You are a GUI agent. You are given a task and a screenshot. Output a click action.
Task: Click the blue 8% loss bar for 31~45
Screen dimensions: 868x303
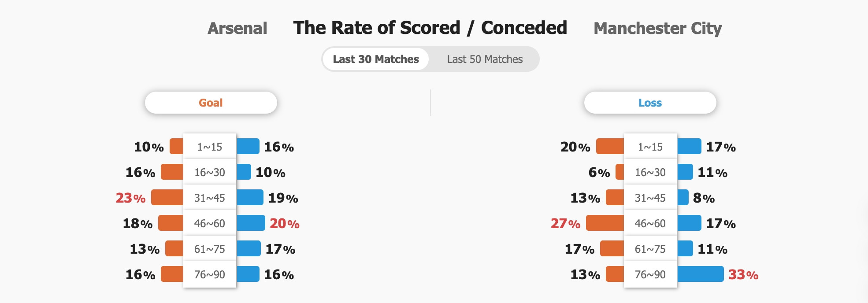pos(683,197)
